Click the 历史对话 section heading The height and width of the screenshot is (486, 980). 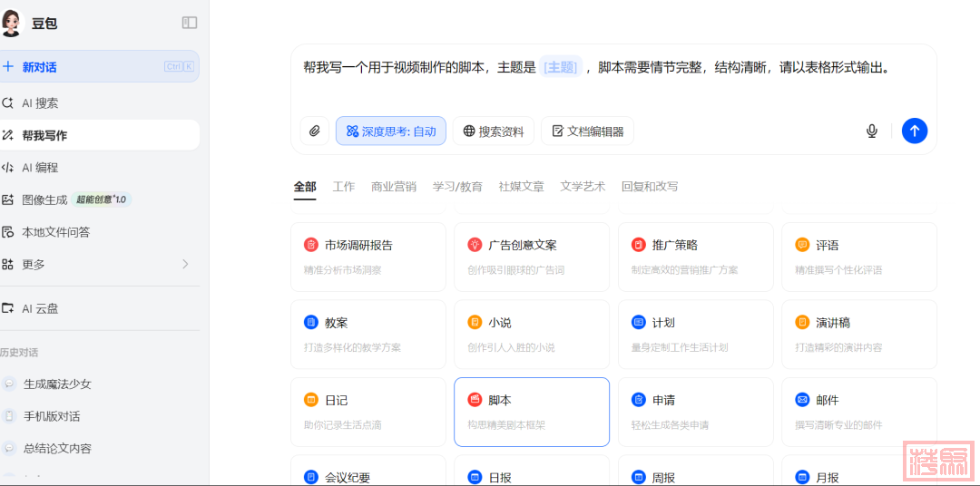point(19,353)
